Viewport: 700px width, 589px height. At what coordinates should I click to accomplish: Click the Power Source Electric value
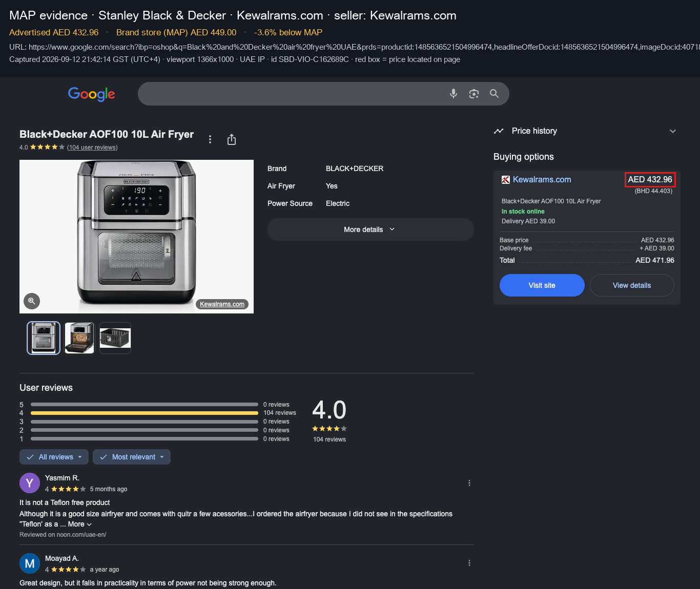[338, 203]
